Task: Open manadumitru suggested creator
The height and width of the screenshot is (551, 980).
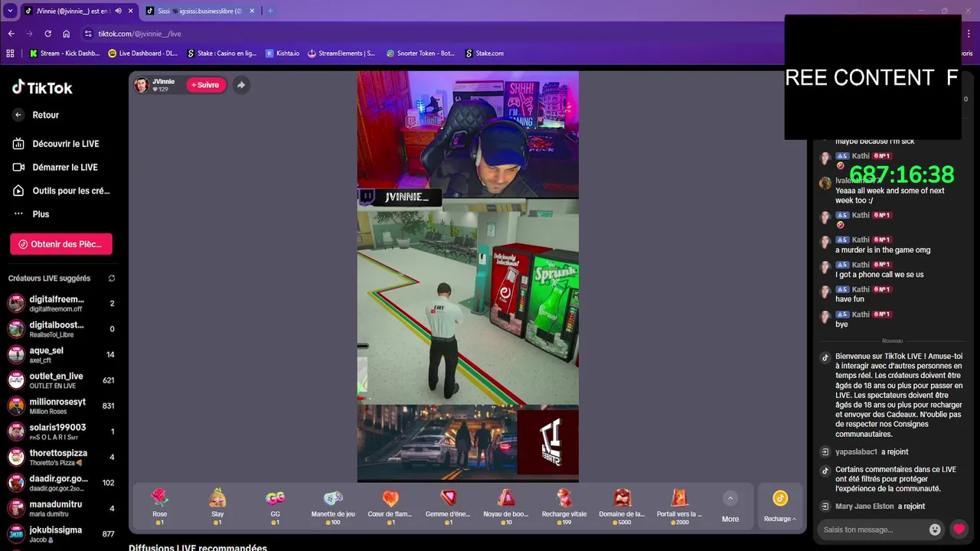Action: pos(61,509)
